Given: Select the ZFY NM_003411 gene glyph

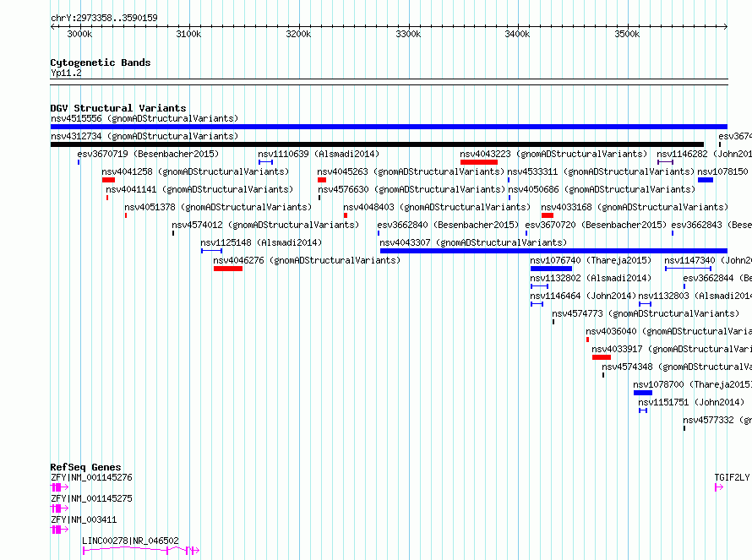Looking at the screenshot, I should (x=59, y=530).
